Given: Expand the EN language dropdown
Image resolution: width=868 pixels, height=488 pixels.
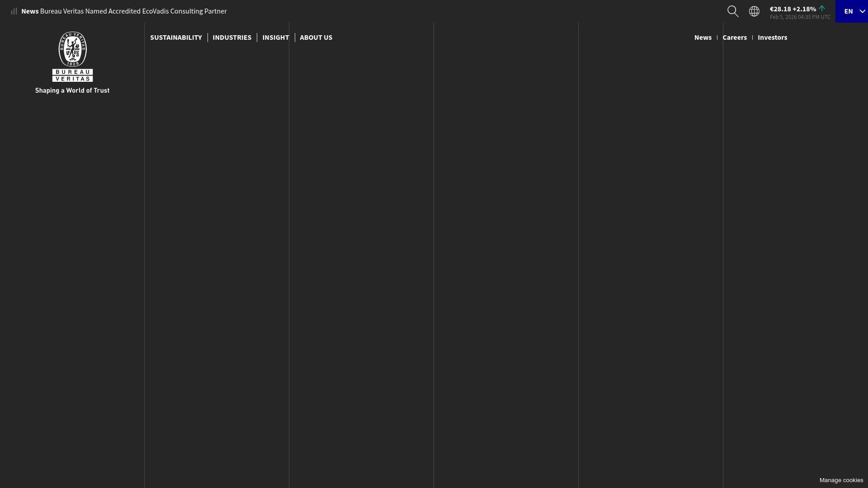Looking at the screenshot, I should [852, 11].
